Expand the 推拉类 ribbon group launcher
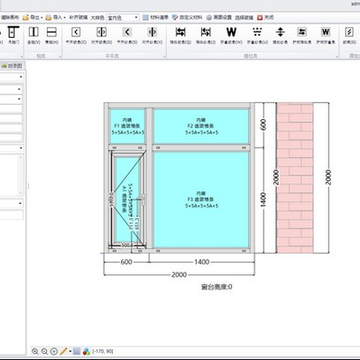 pyautogui.click(x=336, y=57)
